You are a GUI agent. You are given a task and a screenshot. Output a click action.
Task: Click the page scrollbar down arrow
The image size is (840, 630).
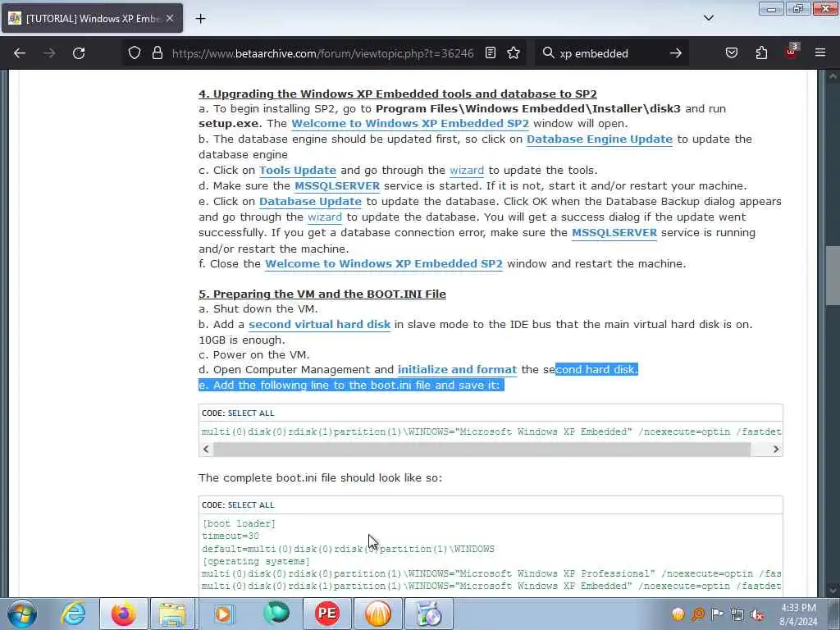(833, 591)
